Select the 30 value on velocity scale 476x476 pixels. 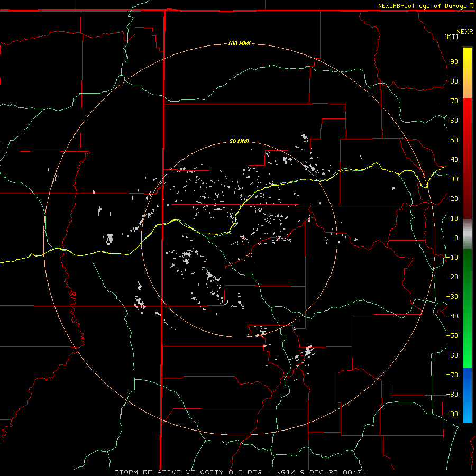pyautogui.click(x=454, y=179)
